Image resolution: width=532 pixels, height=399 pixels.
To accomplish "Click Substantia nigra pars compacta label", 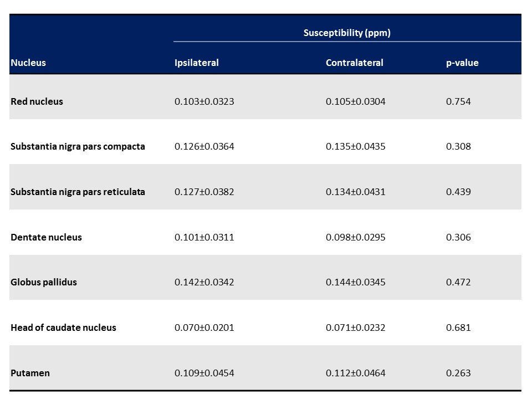I will click(78, 146).
